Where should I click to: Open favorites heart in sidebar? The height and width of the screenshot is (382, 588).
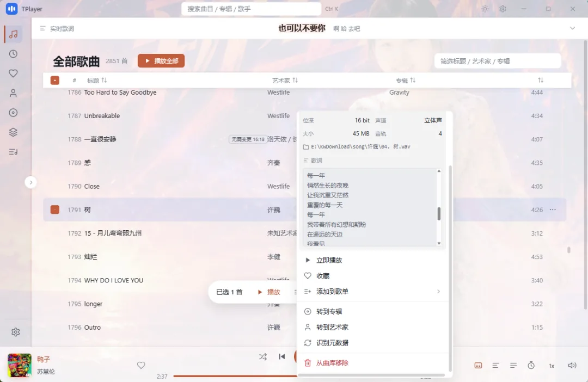pos(13,73)
